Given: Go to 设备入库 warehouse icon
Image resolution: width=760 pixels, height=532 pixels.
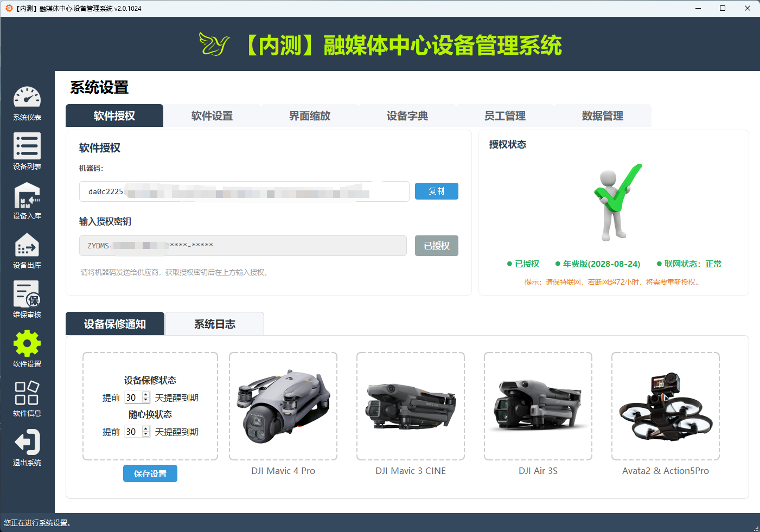Looking at the screenshot, I should tap(27, 196).
